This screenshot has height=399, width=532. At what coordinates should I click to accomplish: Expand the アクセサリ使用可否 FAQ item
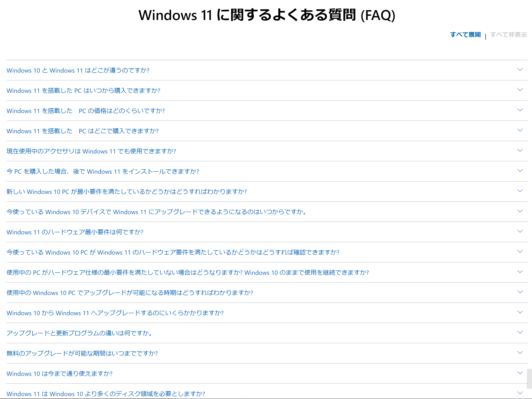pos(91,151)
